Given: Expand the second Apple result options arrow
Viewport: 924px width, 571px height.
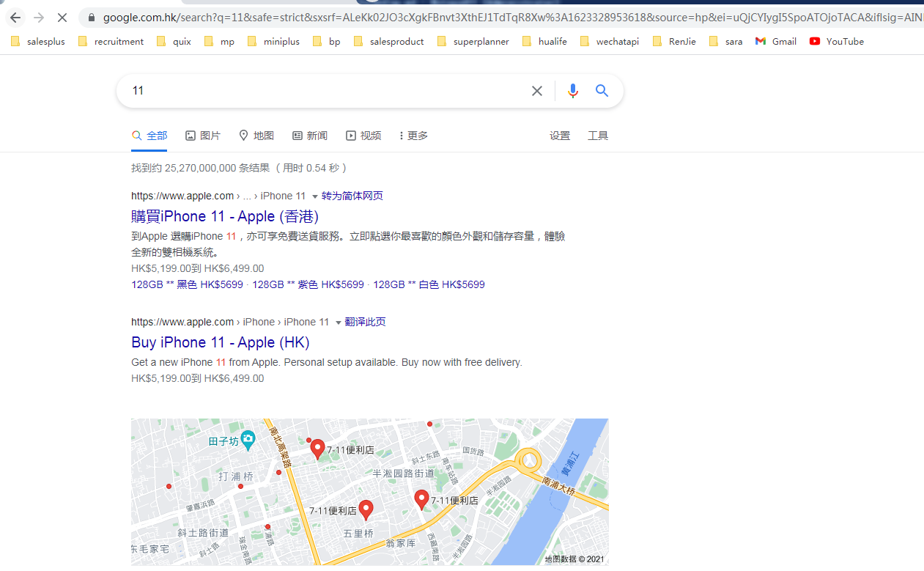Looking at the screenshot, I should 339,323.
